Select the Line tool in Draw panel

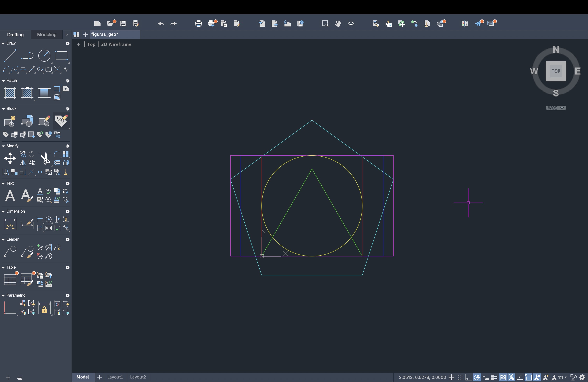coord(10,55)
